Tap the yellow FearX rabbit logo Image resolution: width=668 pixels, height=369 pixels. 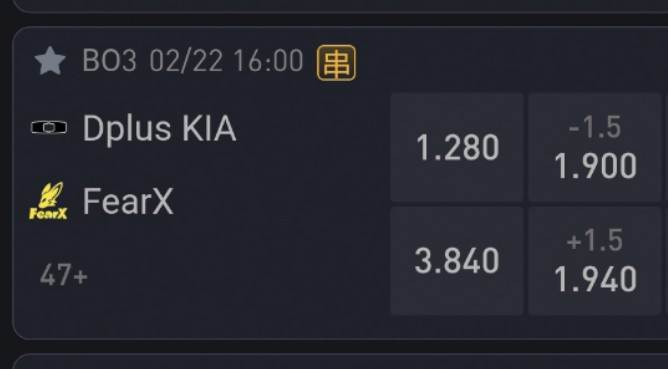click(x=49, y=201)
